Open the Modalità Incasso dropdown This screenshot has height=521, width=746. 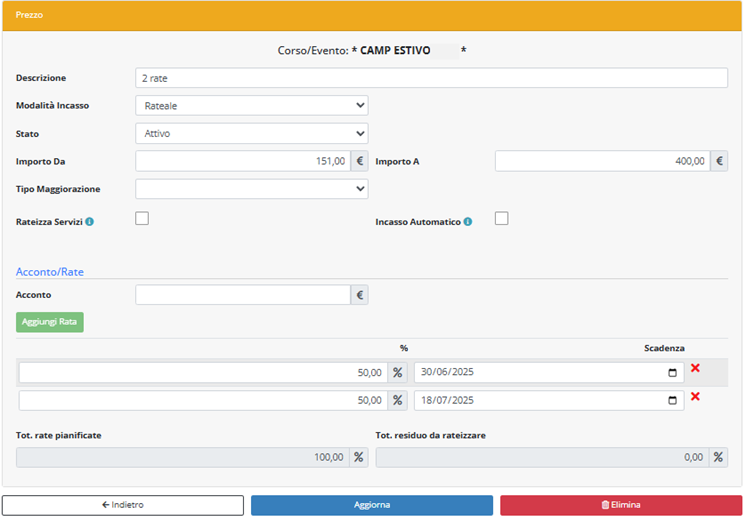click(251, 106)
